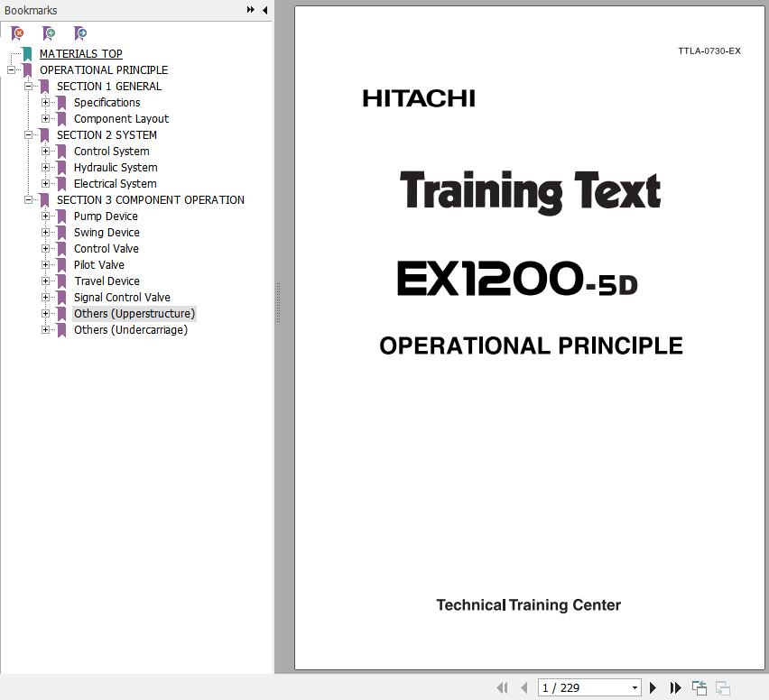The image size is (769, 700).
Task: Click the previous view navigation icon
Action: pos(699,687)
